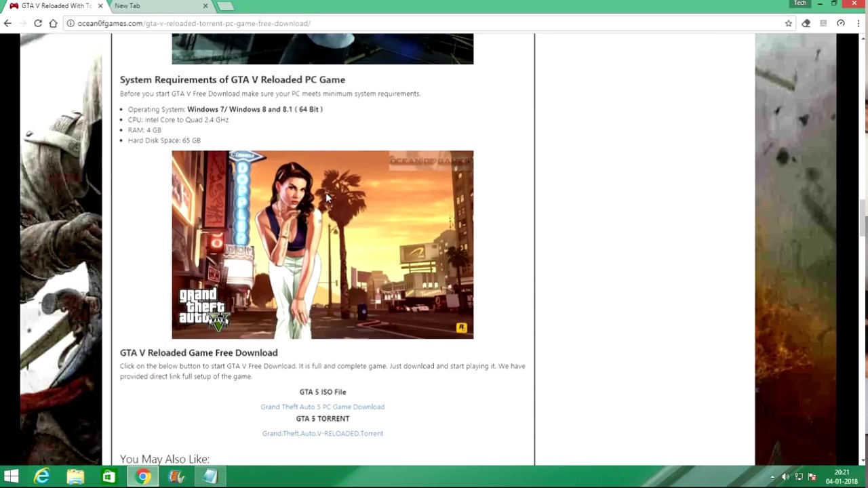
Task: Open the volume control in tray
Action: pos(785,477)
